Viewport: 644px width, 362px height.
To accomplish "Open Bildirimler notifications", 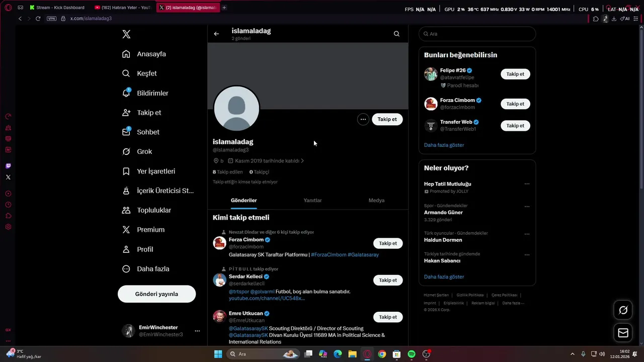I will 145,93.
